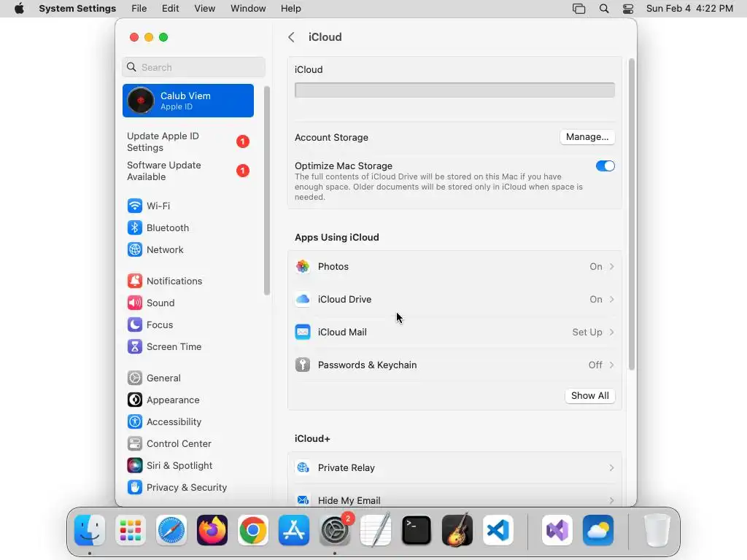Select the Appearance icon
The height and width of the screenshot is (560, 747).
click(135, 400)
